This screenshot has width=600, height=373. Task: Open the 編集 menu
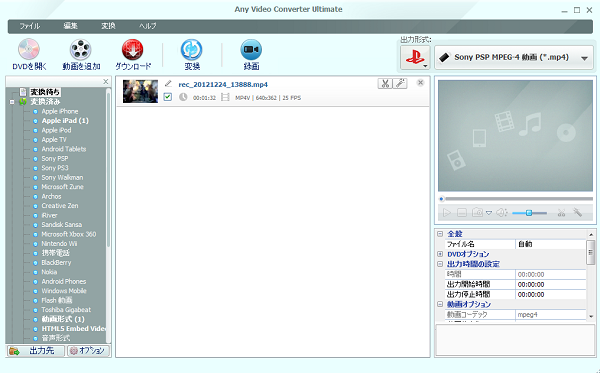click(70, 26)
